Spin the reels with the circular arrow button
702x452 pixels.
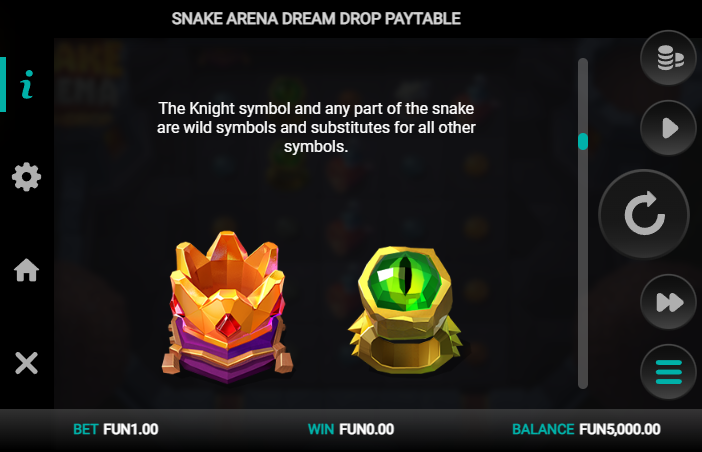(x=644, y=214)
